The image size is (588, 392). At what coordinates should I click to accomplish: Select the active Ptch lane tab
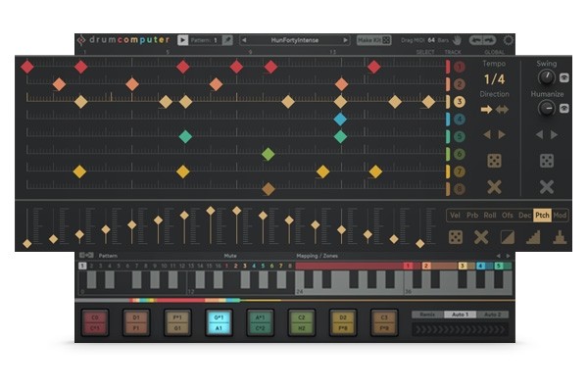[x=542, y=216]
